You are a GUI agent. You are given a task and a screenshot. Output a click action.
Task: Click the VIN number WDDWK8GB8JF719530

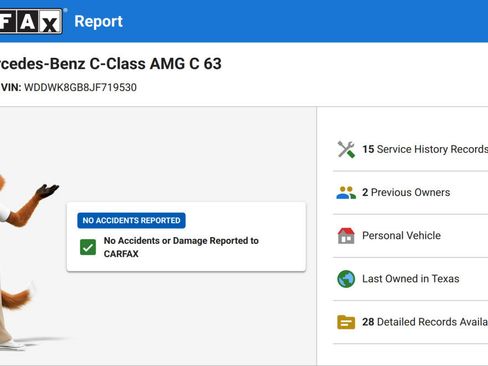pyautogui.click(x=80, y=87)
